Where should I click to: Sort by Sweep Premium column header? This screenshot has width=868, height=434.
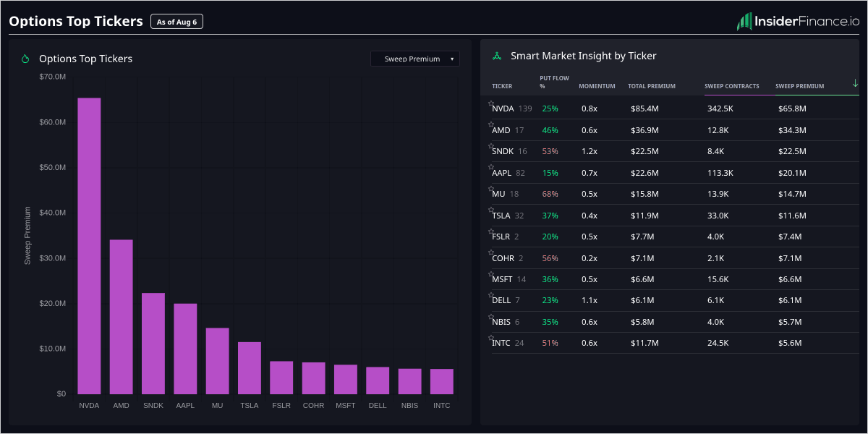click(x=799, y=86)
